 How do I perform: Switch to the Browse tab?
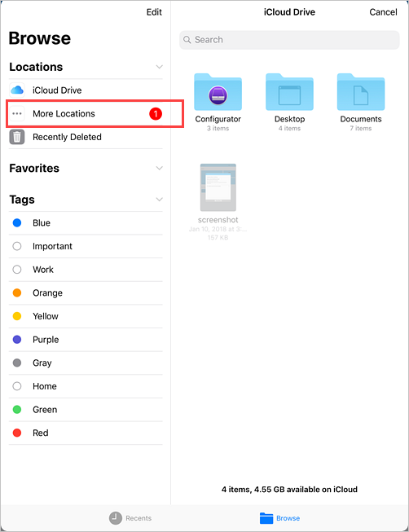(279, 518)
